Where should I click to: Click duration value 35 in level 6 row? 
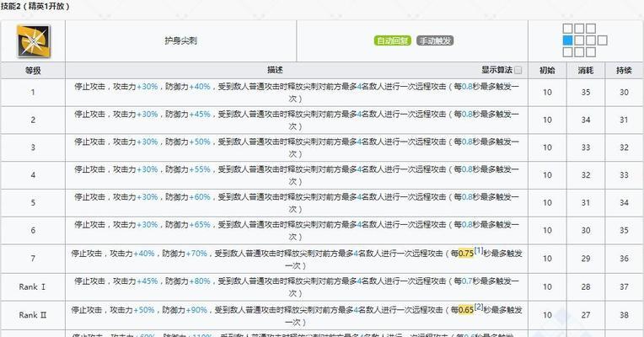(x=625, y=230)
